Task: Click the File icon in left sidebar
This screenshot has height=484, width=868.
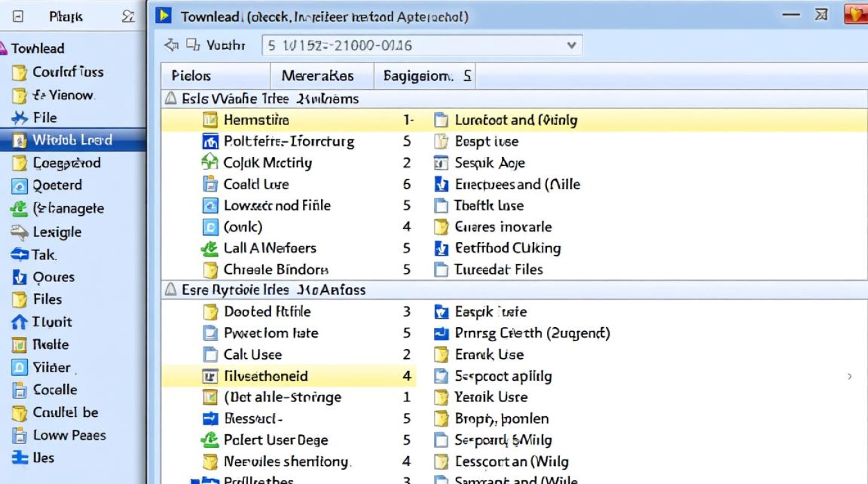Action: coord(20,117)
